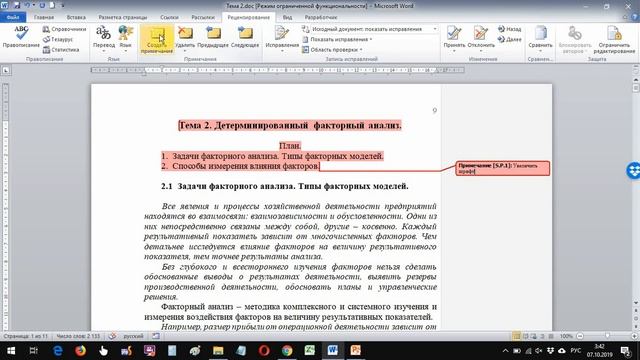Click heading text Тема 2. Детерминированный факторный анализ
This screenshot has height=360, width=640.
(x=290, y=125)
